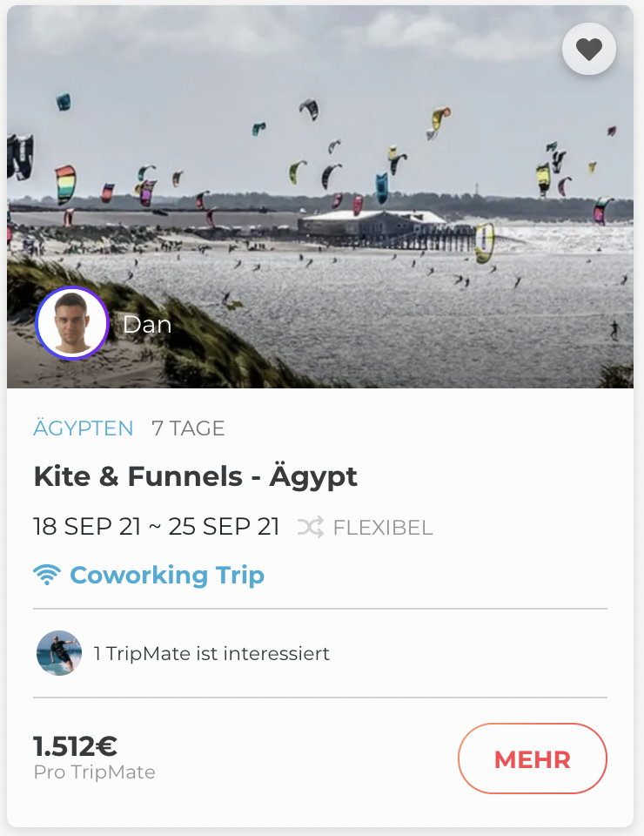Open the Coworking Trip link
Viewport: 644px width, 836px height.
pos(167,575)
